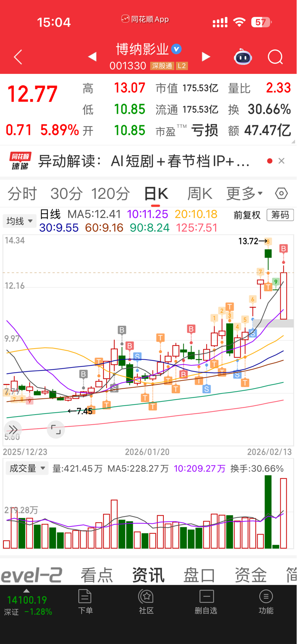This screenshot has height=644, width=297.
Task: Tap the 换手:30.66% volume label
Action: [x=257, y=468]
